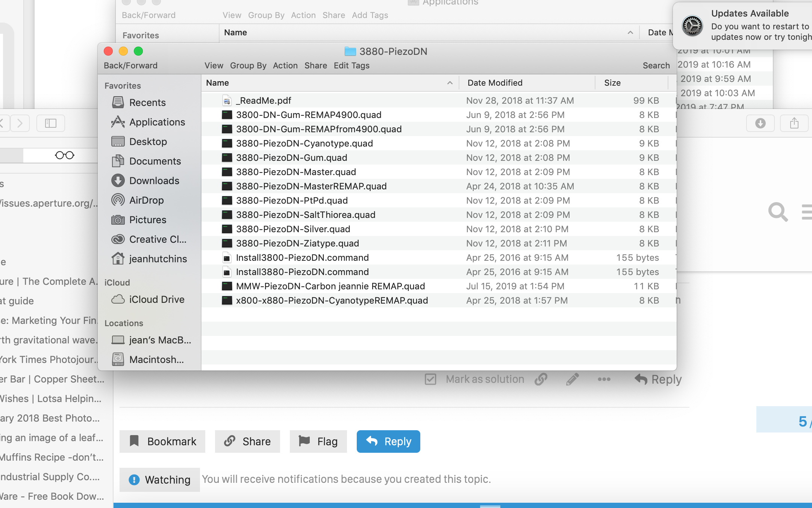Open Recents in Finder sidebar
Viewport: 812px width, 508px height.
coord(147,103)
